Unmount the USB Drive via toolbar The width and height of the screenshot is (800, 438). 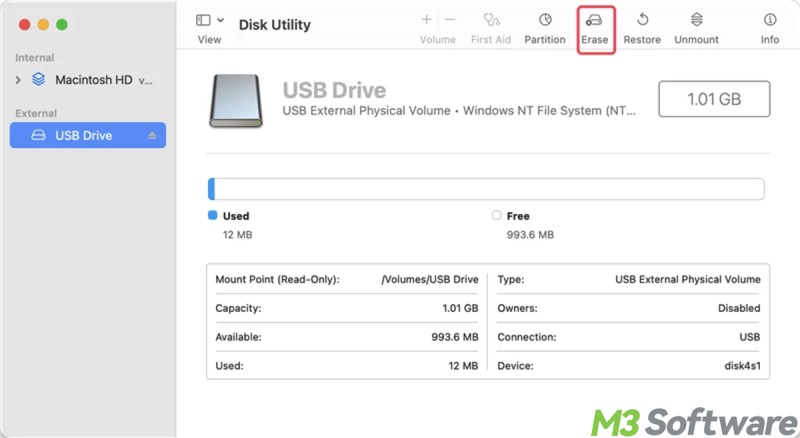coord(696,29)
